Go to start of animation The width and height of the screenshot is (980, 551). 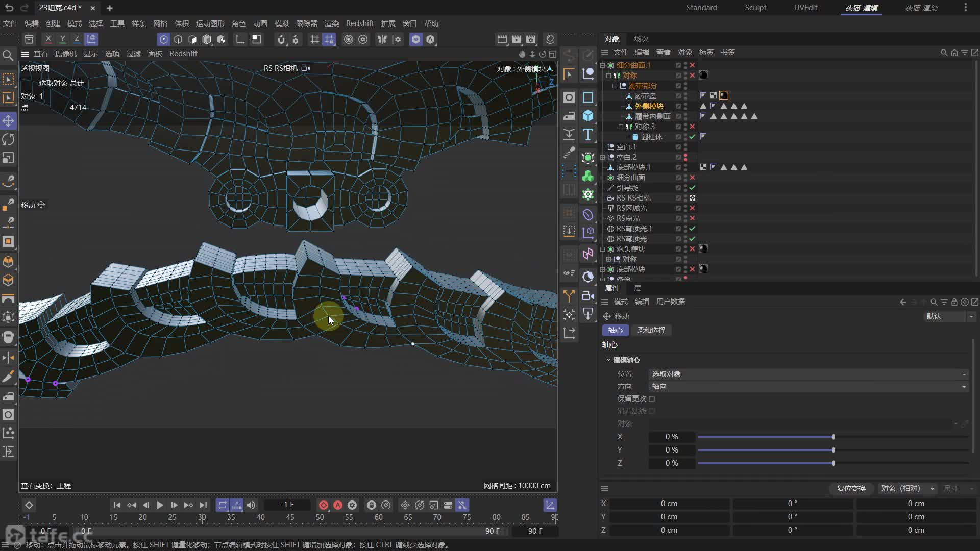[x=117, y=505]
